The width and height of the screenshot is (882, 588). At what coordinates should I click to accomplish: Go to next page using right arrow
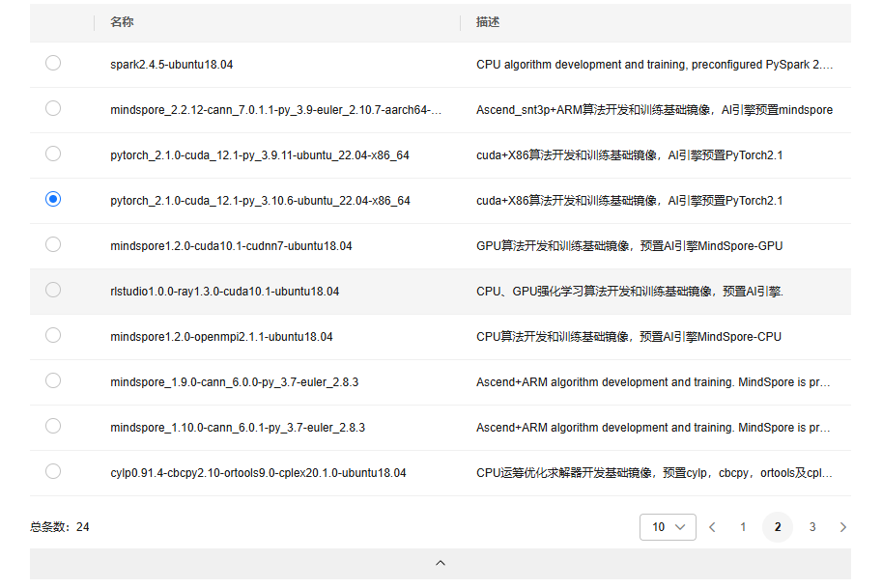[842, 527]
